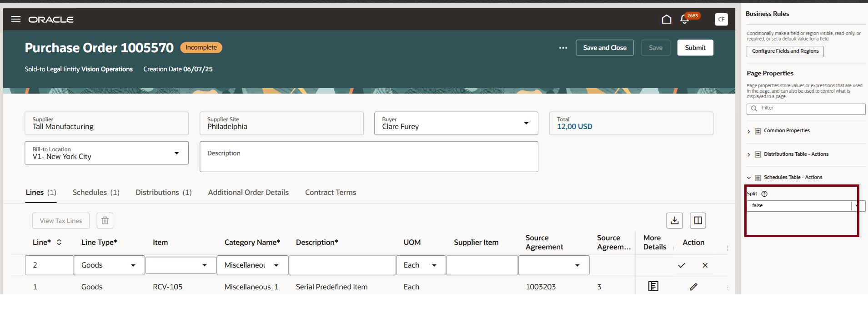
Task: Click the Save button
Action: (656, 48)
